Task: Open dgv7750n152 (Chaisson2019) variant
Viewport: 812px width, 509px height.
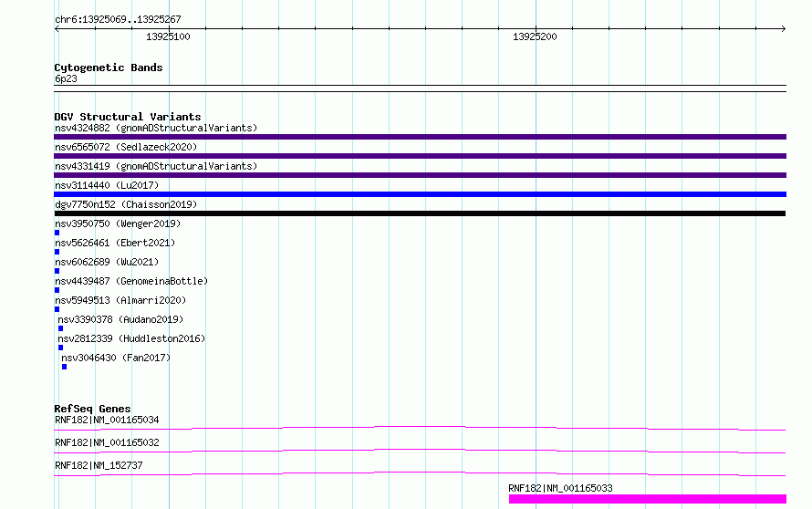Action: (126, 204)
